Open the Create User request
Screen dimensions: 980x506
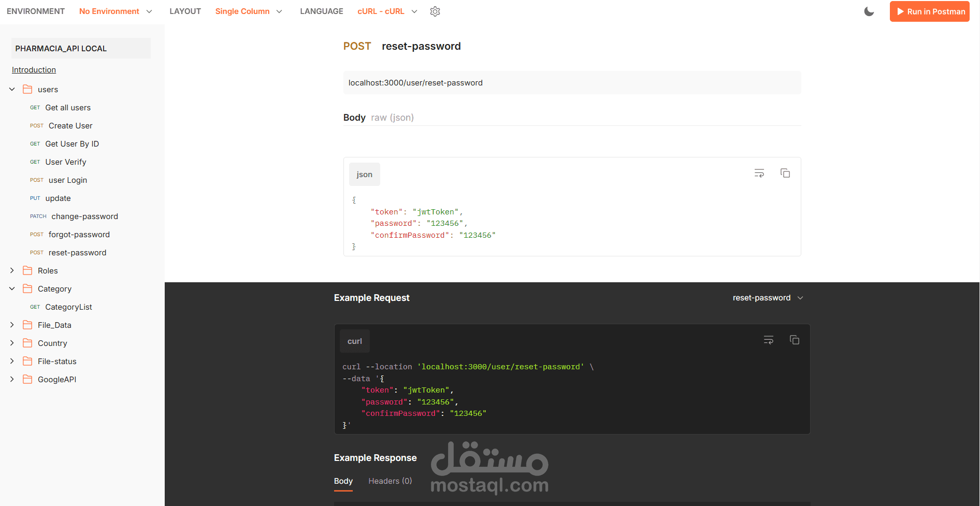tap(70, 126)
